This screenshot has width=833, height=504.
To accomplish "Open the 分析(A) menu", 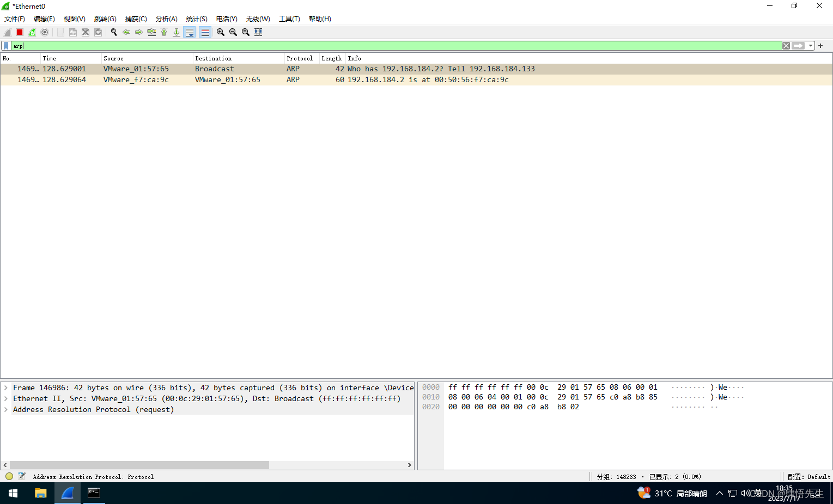I will [167, 19].
